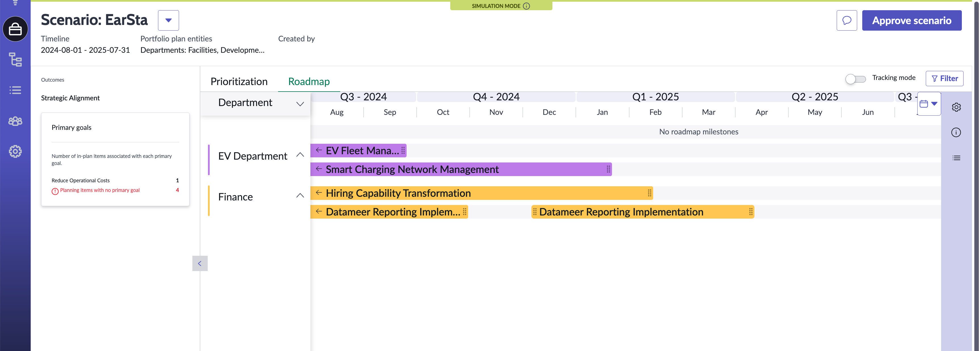Screen dimensions: 980x351
Task: Click the EV Department group label
Action: point(253,156)
